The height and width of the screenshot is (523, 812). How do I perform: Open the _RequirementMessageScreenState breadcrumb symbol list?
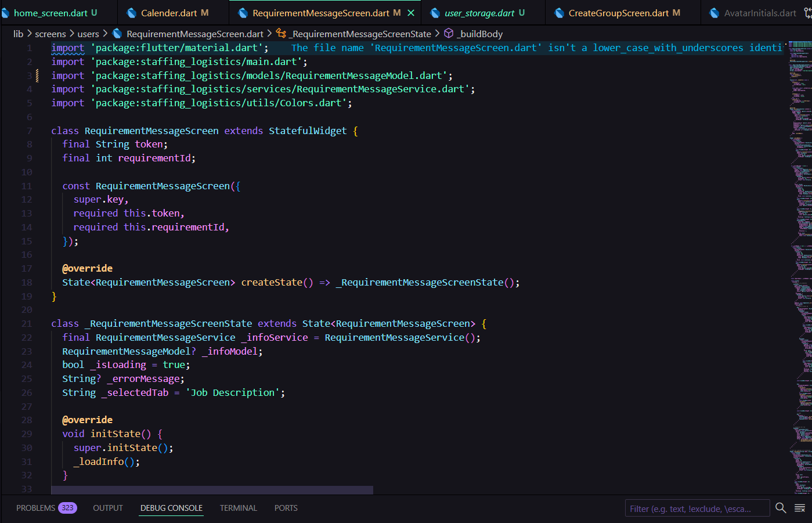361,34
